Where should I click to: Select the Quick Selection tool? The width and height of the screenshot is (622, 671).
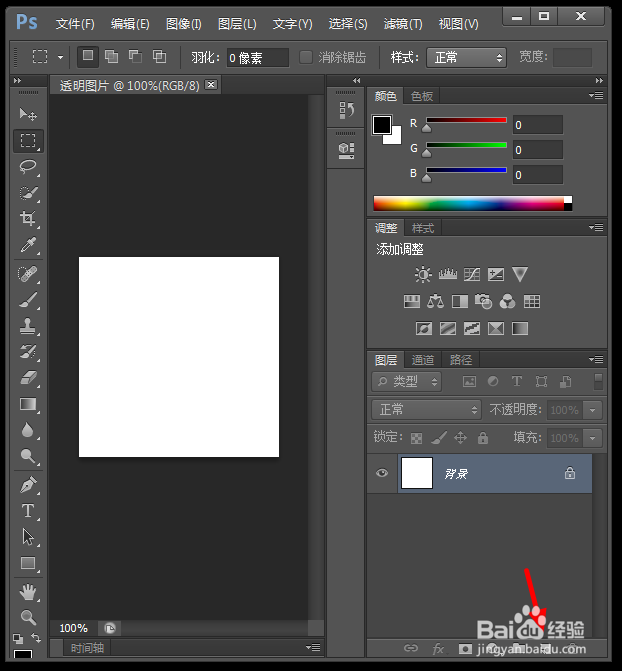(x=28, y=193)
